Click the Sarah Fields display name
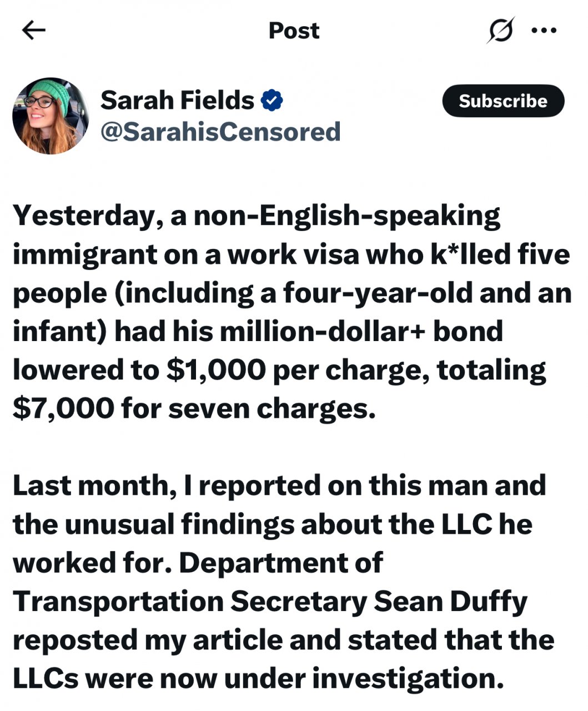Image resolution: width=588 pixels, height=711 pixels. [x=177, y=101]
